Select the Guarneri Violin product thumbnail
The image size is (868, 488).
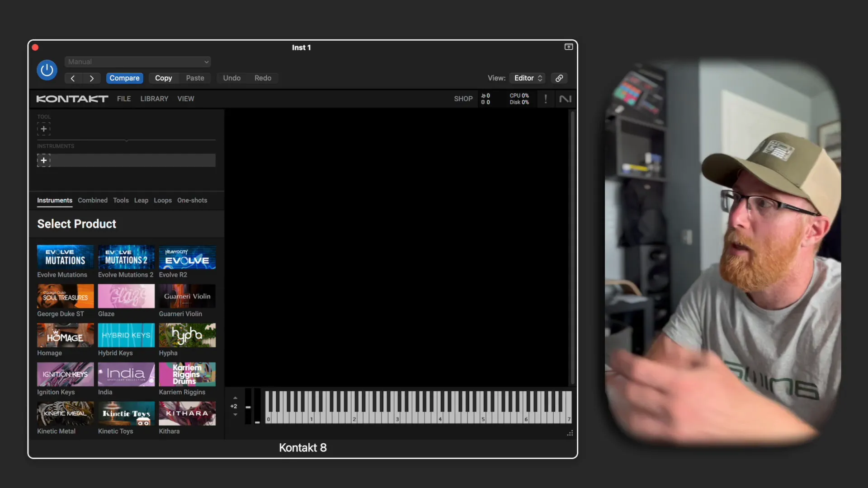187,296
